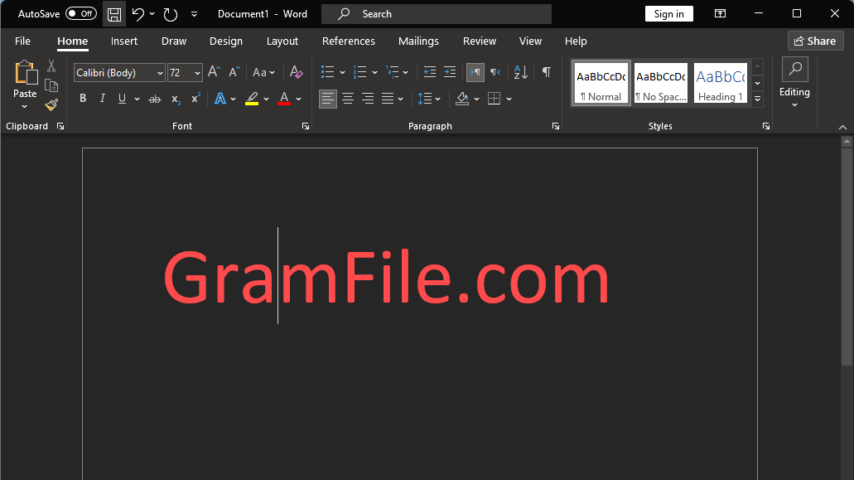This screenshot has height=480, width=854.
Task: Toggle underline formatting
Action: [122, 99]
